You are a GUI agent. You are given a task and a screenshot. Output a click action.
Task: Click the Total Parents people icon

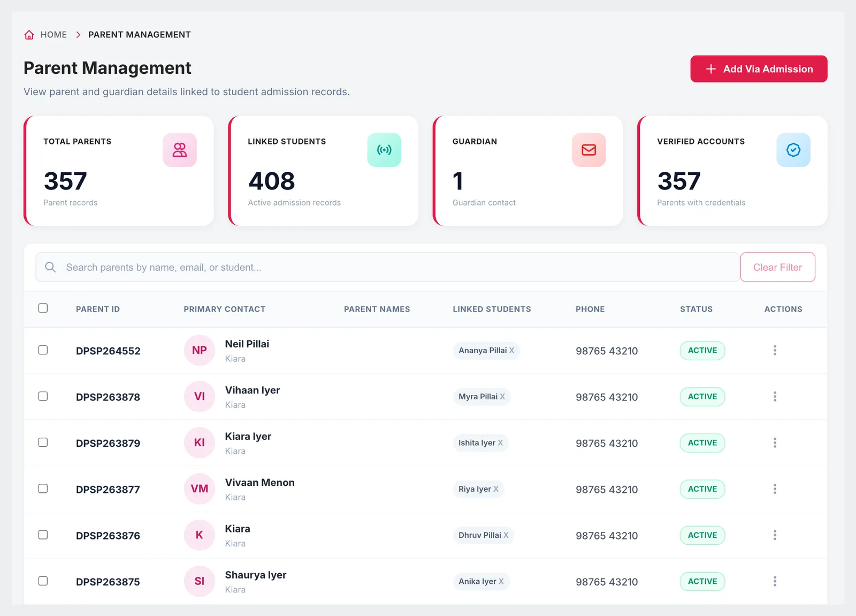180,150
